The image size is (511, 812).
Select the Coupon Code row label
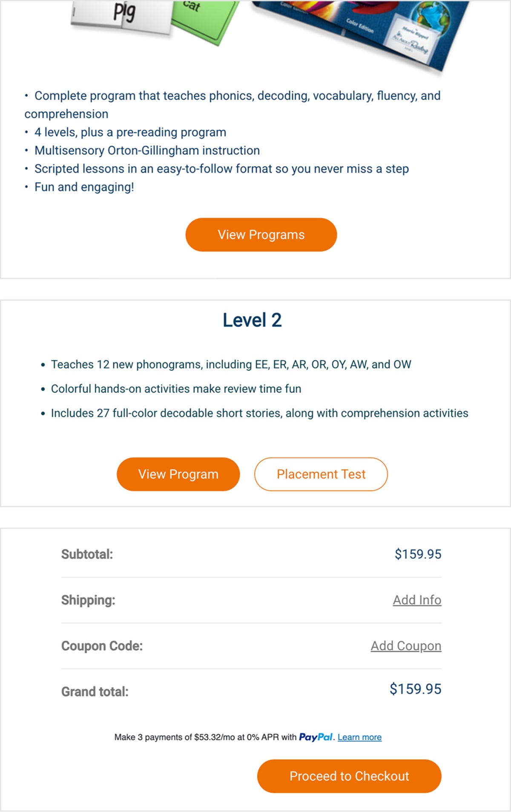coord(103,645)
